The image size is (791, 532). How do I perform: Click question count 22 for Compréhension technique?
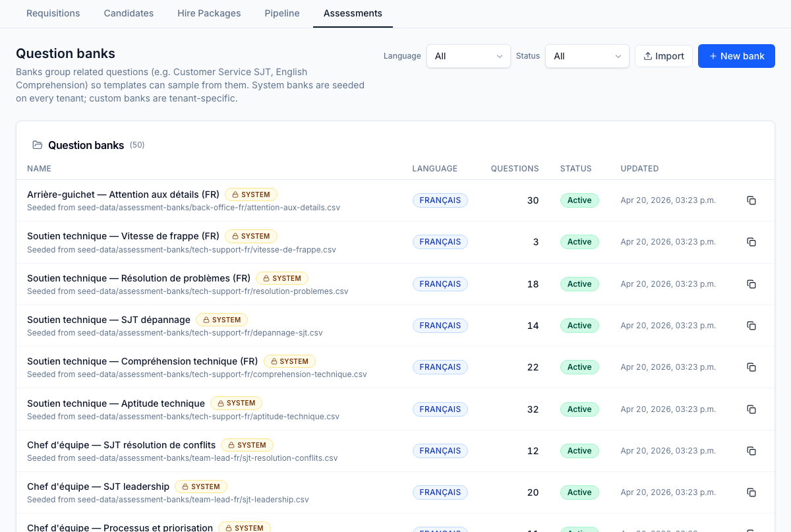pyautogui.click(x=533, y=367)
